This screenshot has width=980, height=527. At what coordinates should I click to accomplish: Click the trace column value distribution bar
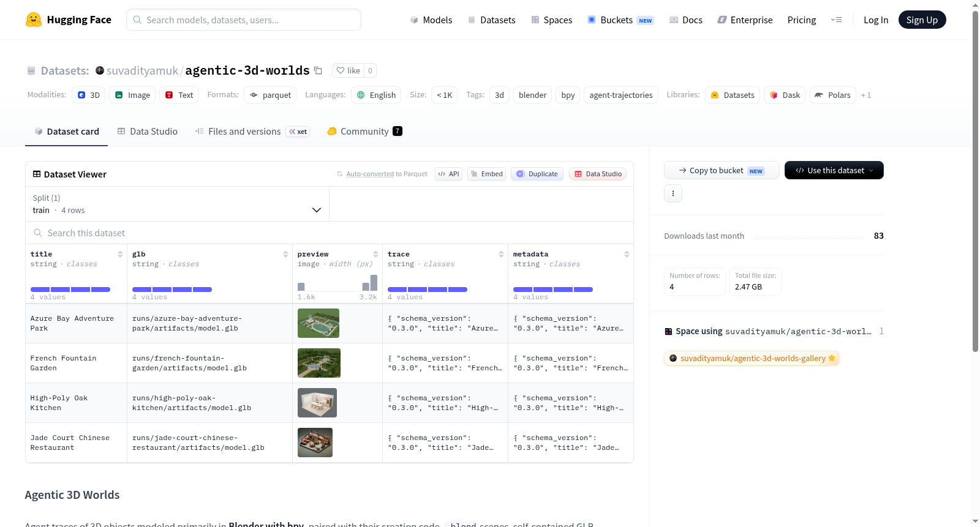point(428,290)
